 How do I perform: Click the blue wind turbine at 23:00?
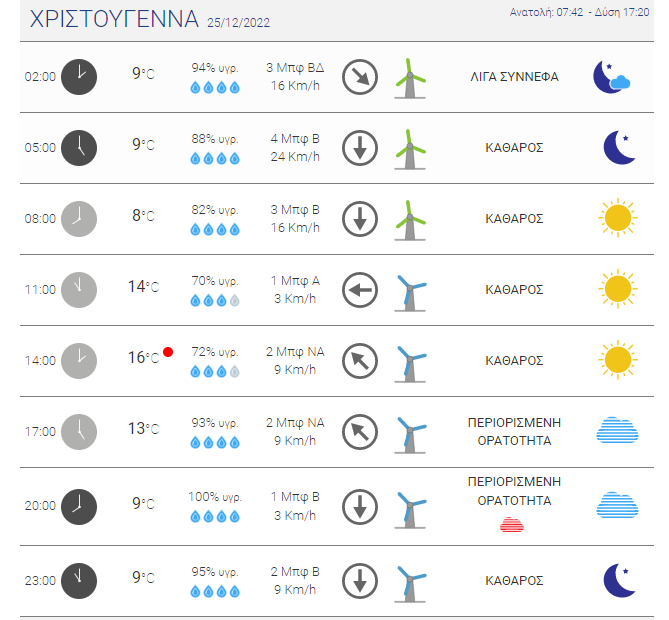pyautogui.click(x=410, y=583)
